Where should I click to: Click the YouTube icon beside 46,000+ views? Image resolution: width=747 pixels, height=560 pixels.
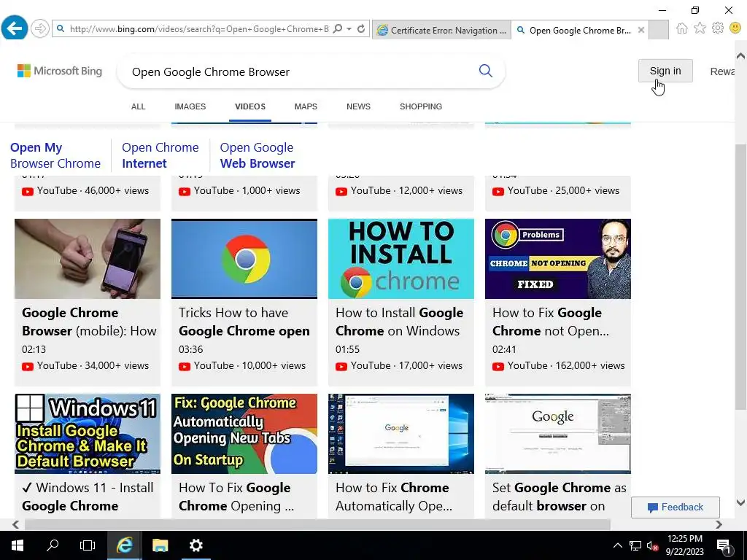28,192
